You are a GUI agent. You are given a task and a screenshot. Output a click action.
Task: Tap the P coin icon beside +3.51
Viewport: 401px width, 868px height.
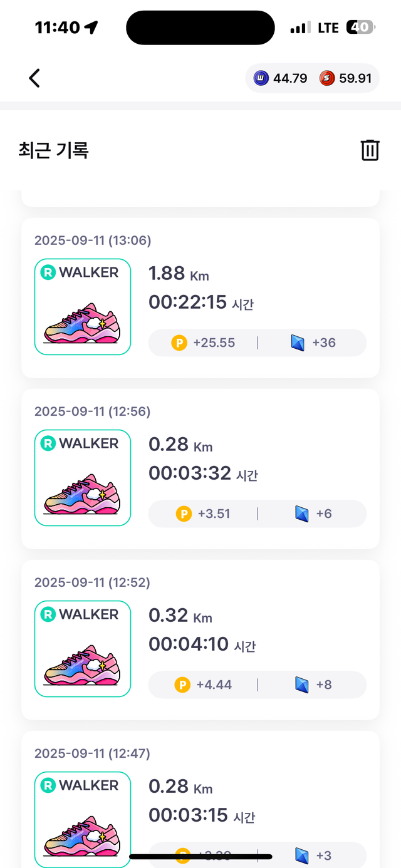coord(184,514)
